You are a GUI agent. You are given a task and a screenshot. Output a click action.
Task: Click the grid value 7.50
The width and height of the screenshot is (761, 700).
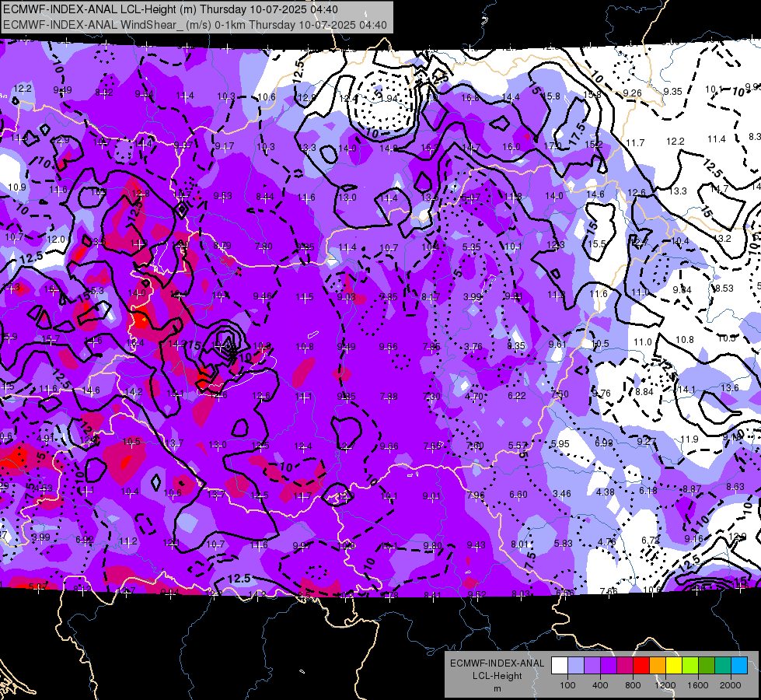[559, 394]
